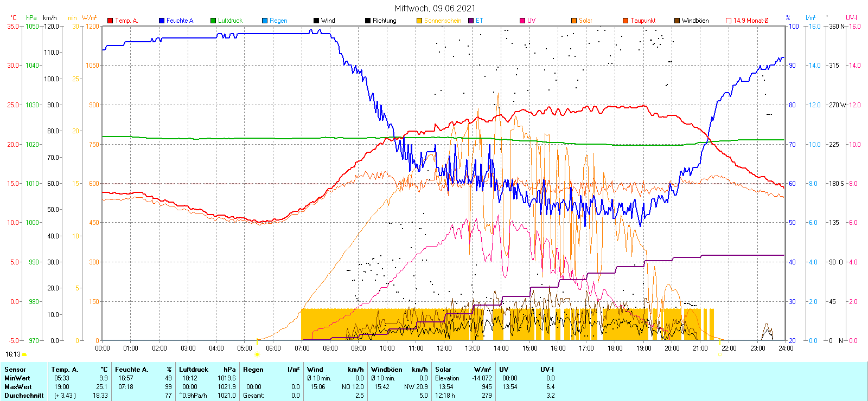
Task: Click the empty Monat-Ø legend box
Action: tap(729, 21)
